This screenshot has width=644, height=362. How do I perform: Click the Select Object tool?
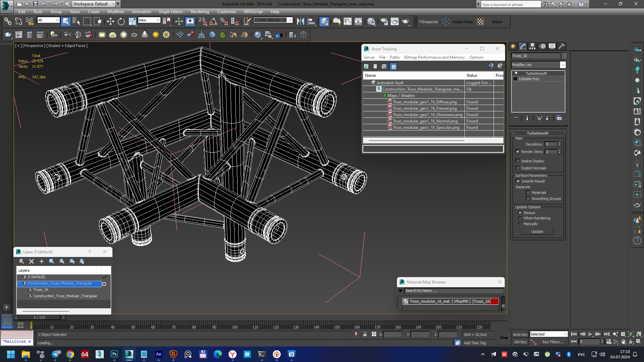click(x=65, y=22)
